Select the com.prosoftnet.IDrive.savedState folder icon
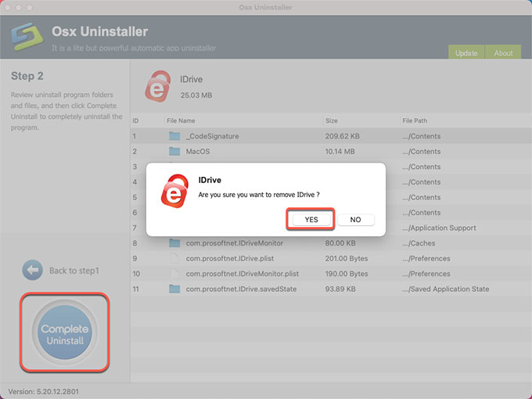This screenshot has width=532, height=399. coord(174,289)
